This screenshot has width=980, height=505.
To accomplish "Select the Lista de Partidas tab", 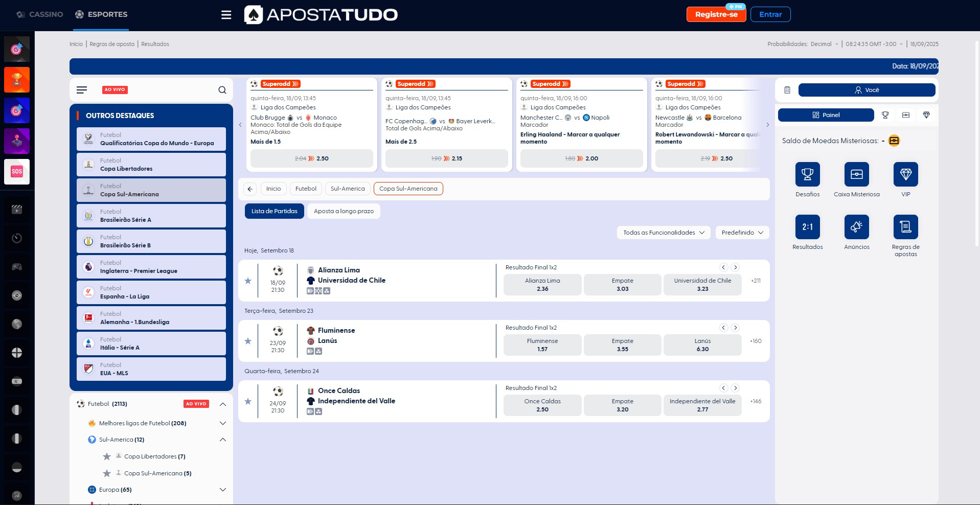I will [x=275, y=211].
